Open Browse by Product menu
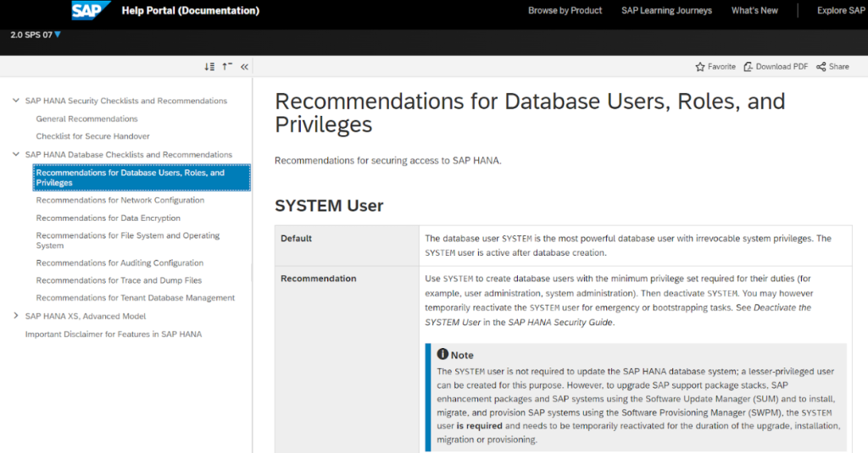 [x=565, y=10]
